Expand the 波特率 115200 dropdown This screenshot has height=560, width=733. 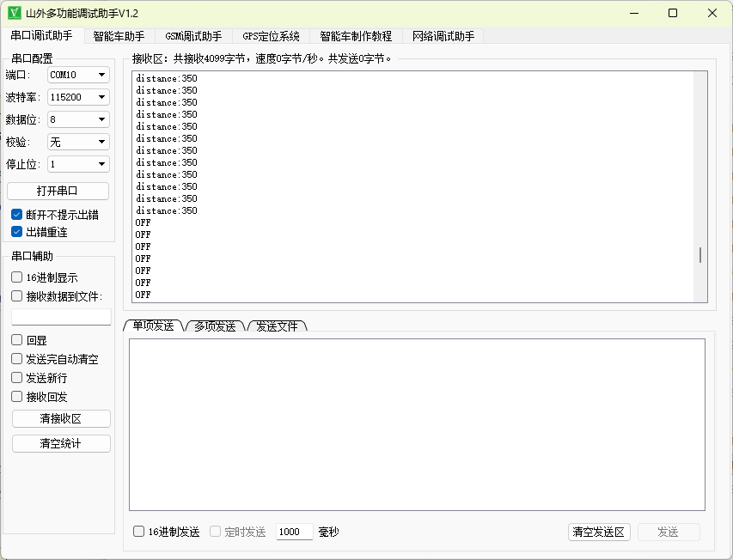pyautogui.click(x=78, y=97)
